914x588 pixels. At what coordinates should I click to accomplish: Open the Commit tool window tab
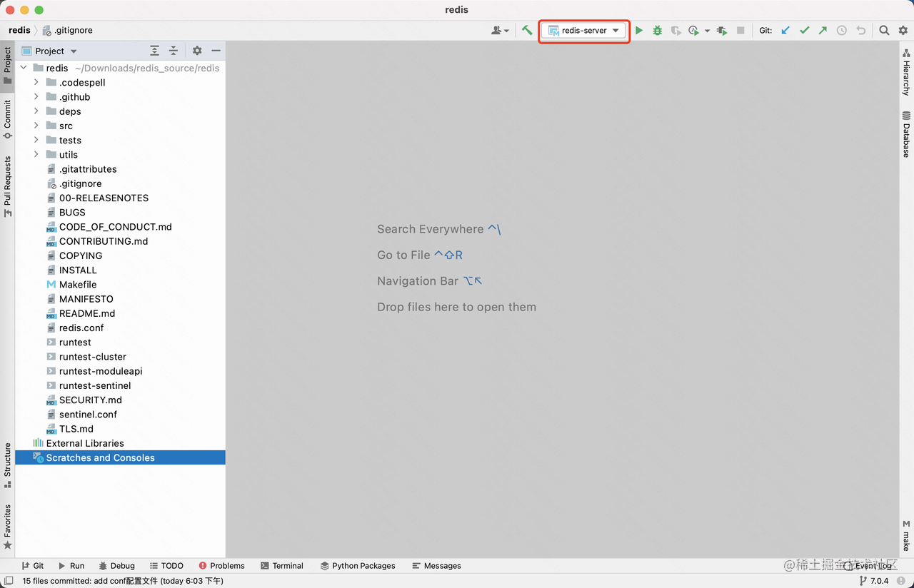[x=7, y=119]
